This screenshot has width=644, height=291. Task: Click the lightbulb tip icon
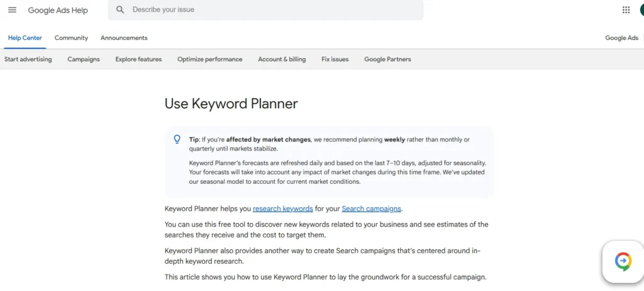pos(177,140)
